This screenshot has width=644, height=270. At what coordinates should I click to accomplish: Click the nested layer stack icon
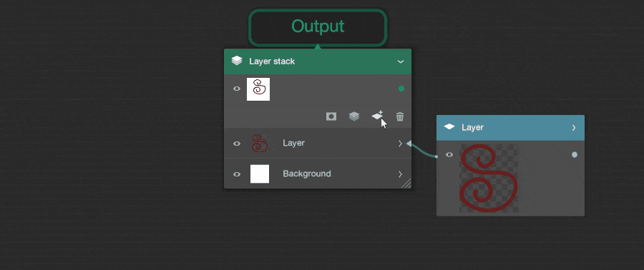coord(354,116)
